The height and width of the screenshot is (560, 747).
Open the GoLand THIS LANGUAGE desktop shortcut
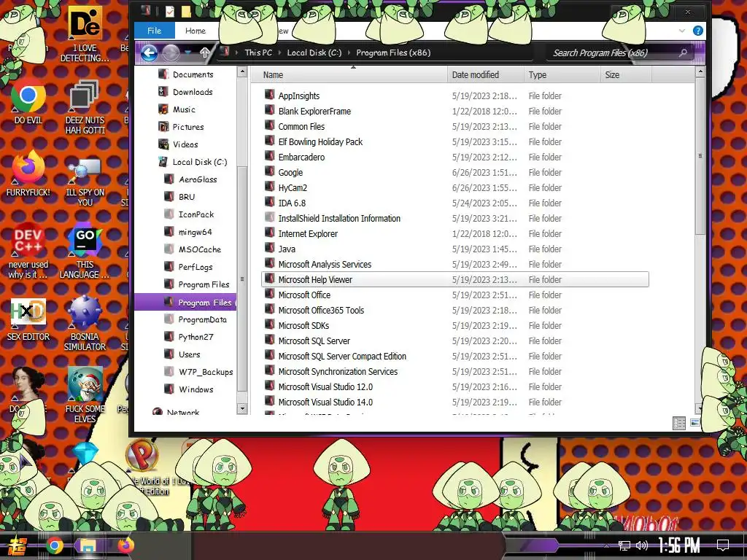(85, 251)
